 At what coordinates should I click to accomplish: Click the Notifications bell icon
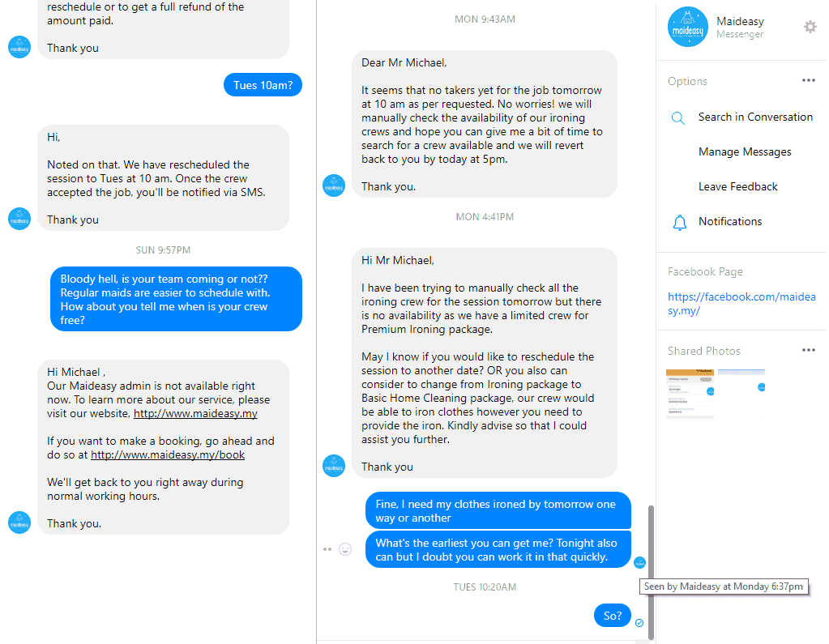pos(679,223)
